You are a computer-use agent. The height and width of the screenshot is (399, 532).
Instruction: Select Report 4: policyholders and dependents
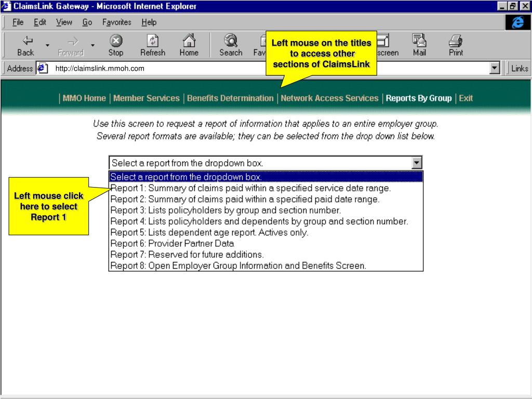(266, 221)
